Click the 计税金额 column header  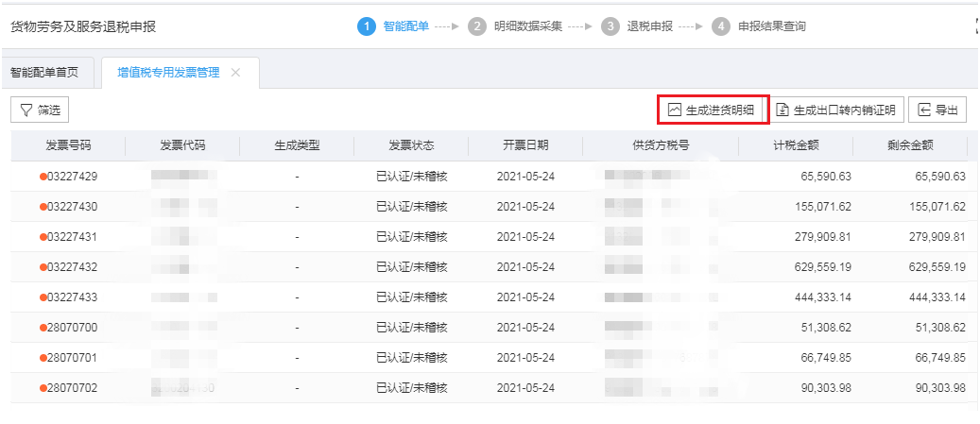pos(795,145)
